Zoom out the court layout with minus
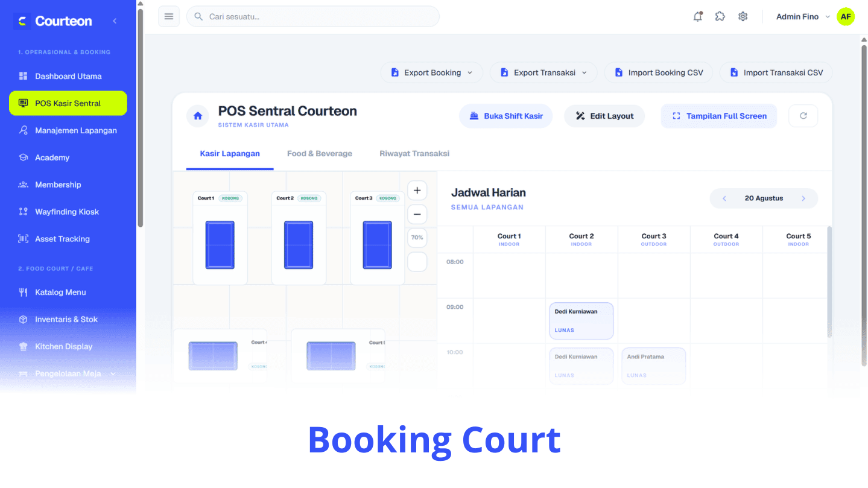This screenshot has width=868, height=488. (417, 214)
